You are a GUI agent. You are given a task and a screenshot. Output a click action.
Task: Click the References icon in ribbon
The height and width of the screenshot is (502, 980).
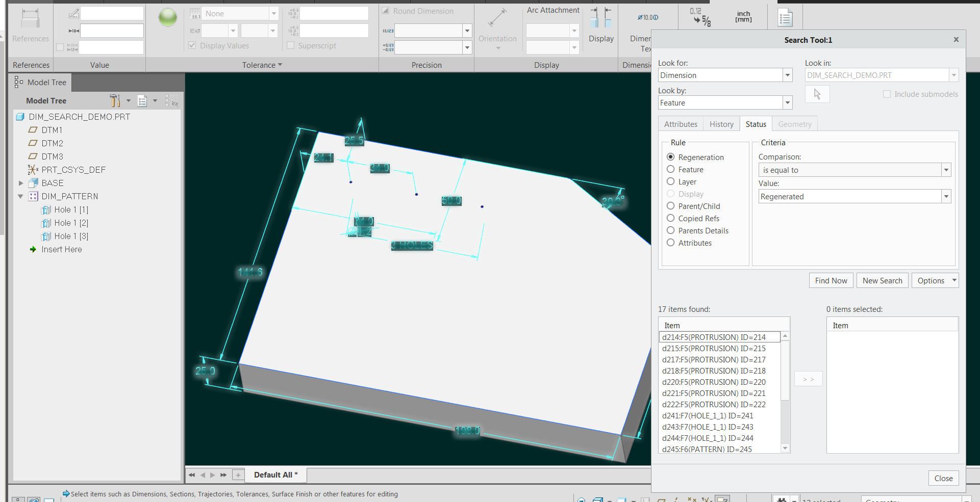[x=30, y=19]
